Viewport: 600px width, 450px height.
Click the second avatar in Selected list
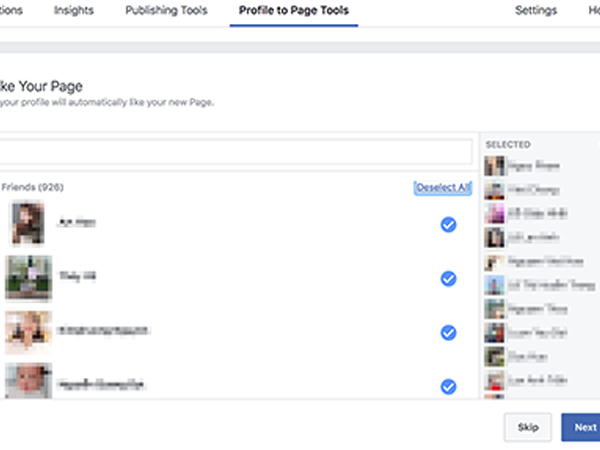coord(494,190)
